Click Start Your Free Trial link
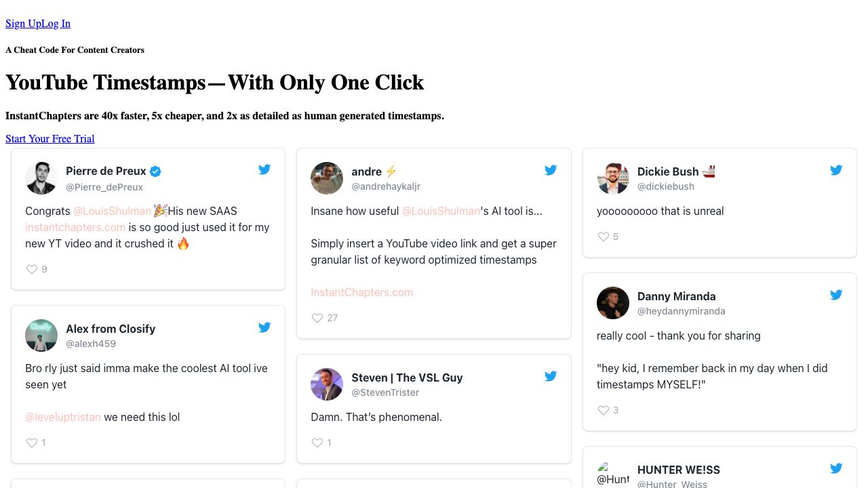This screenshot has width=868, height=488. click(x=50, y=139)
